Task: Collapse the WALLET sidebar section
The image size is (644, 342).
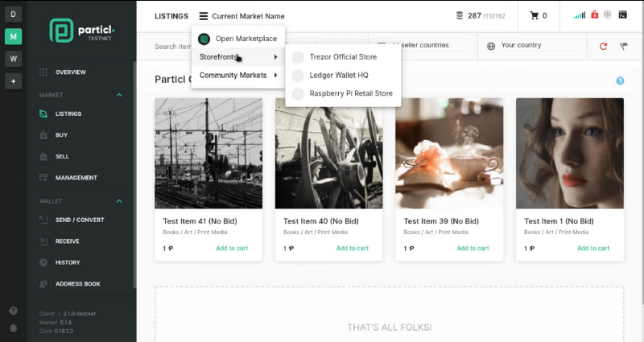Action: point(119,200)
